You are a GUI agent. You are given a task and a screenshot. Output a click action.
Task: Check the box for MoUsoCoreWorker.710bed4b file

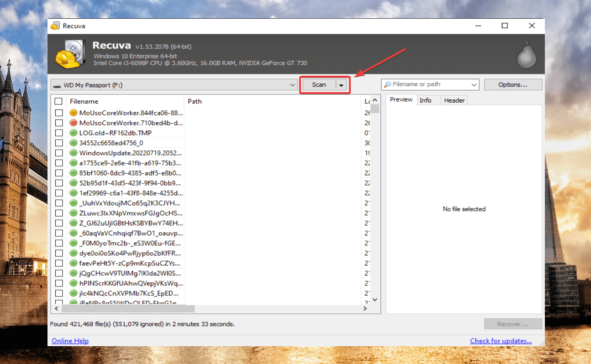point(58,123)
